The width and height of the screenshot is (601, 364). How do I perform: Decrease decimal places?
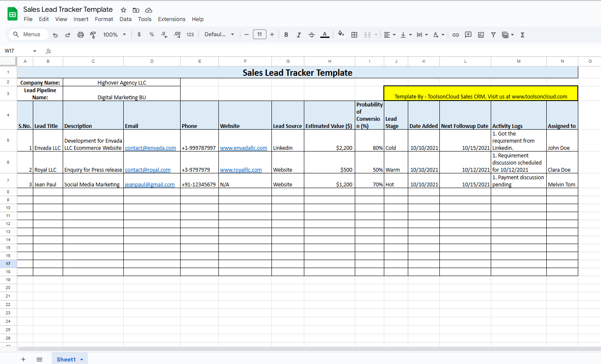[x=164, y=35]
